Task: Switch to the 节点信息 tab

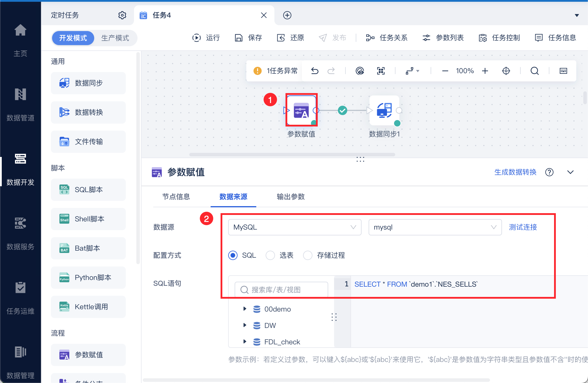Action: click(x=176, y=197)
